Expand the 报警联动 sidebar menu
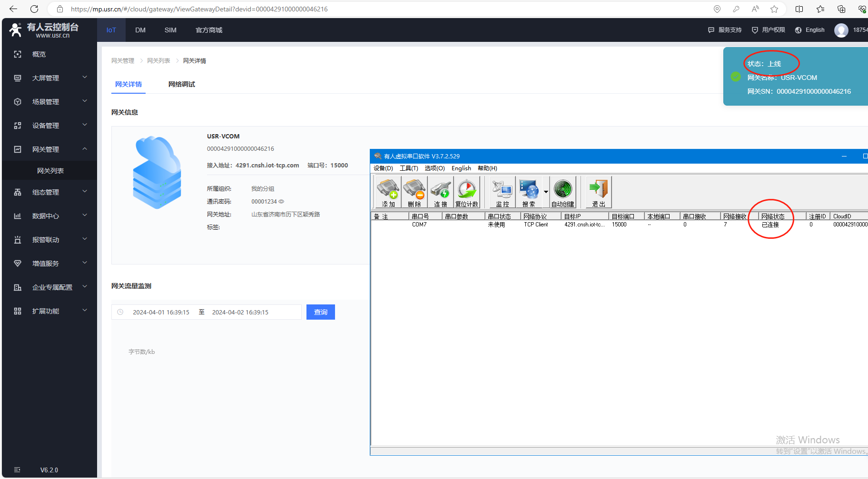 (x=49, y=240)
